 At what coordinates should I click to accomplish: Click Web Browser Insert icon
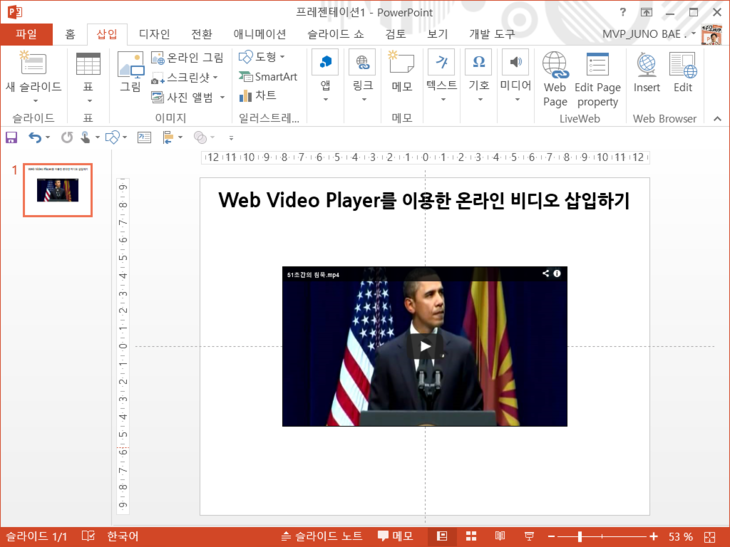[x=646, y=64]
